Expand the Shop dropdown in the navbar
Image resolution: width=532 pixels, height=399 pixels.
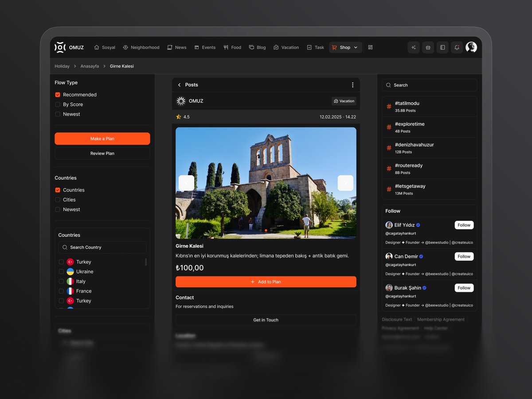click(x=346, y=47)
